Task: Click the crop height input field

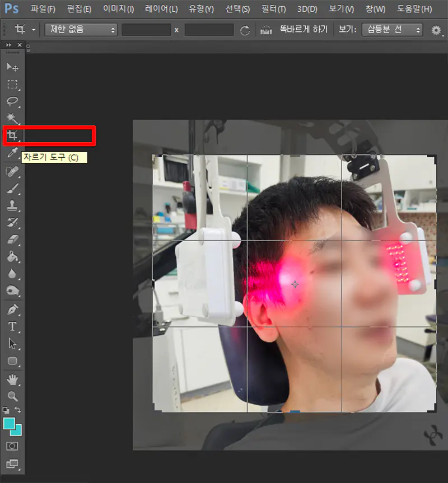Action: coord(209,30)
